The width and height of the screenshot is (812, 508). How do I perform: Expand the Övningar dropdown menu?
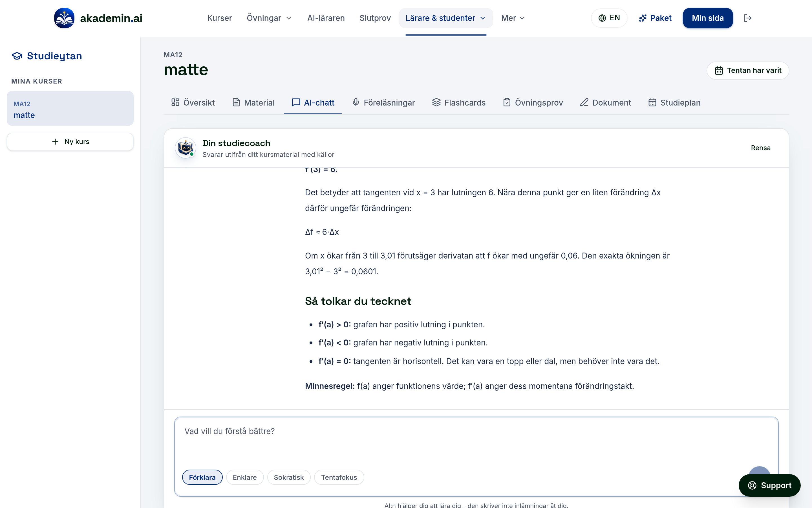point(269,18)
